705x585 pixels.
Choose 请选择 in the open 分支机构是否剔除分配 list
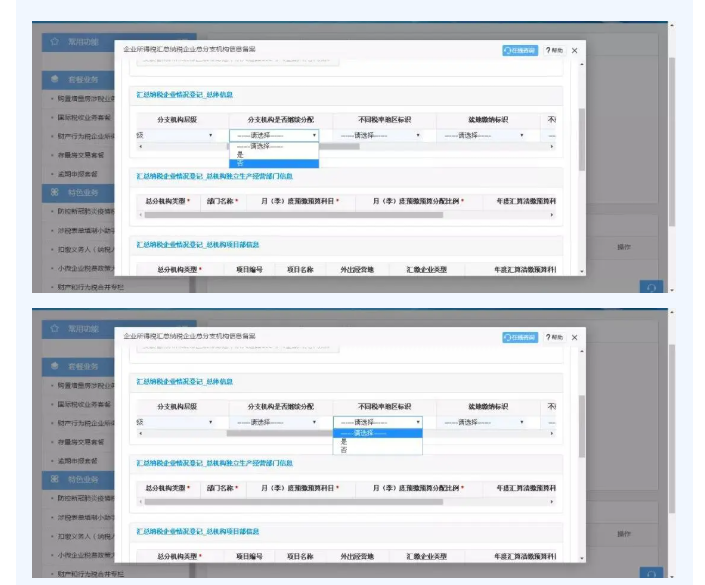pyautogui.click(x=274, y=146)
